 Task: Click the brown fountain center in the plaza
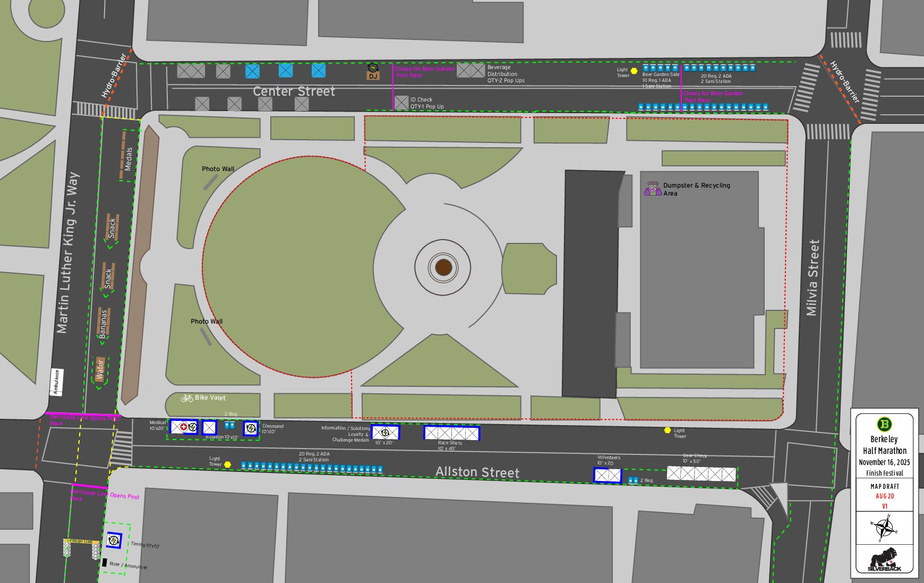443,267
